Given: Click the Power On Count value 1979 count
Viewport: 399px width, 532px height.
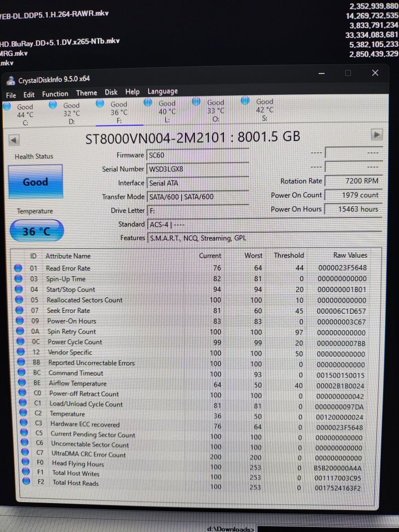Looking at the screenshot, I should [353, 195].
